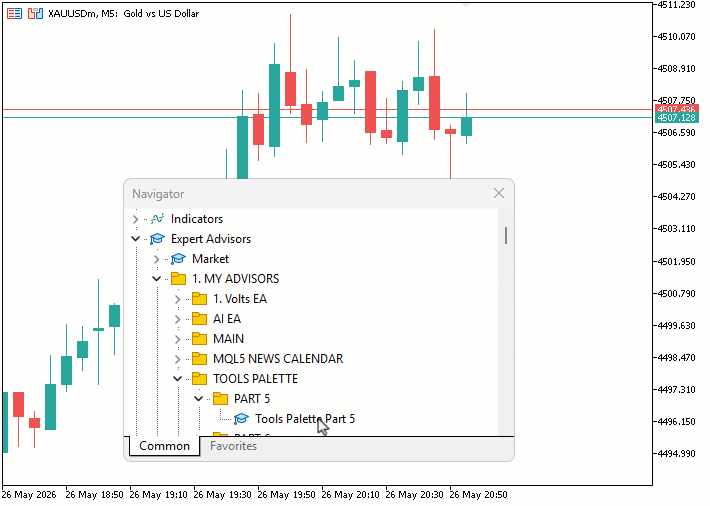Click the TOOLS PALETTE folder icon

click(199, 379)
